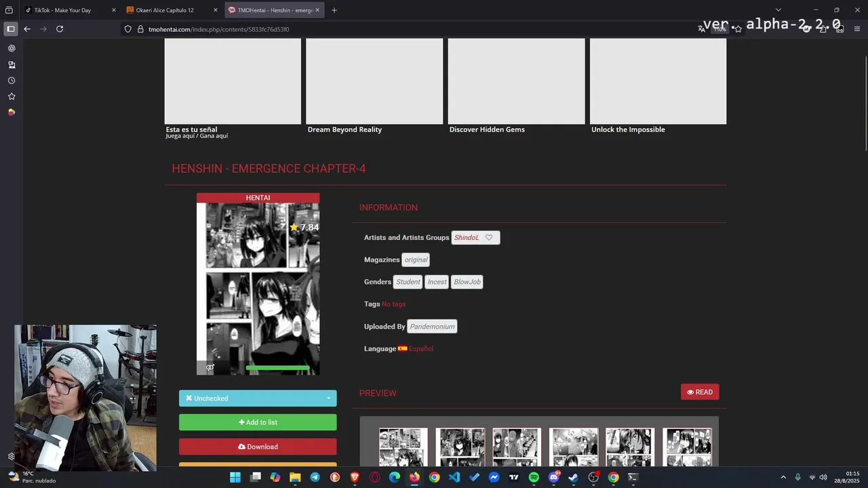Open the volume control in system tray
The height and width of the screenshot is (488, 868).
pyautogui.click(x=823, y=477)
